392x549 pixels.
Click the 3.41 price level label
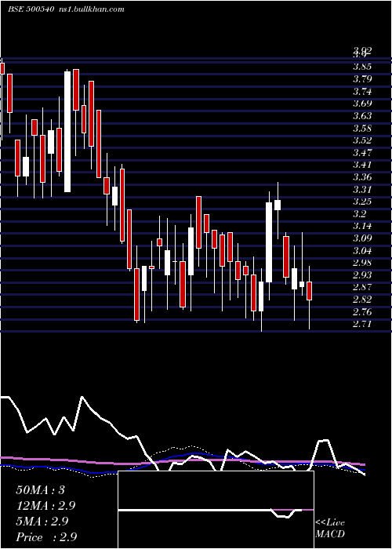(x=362, y=165)
